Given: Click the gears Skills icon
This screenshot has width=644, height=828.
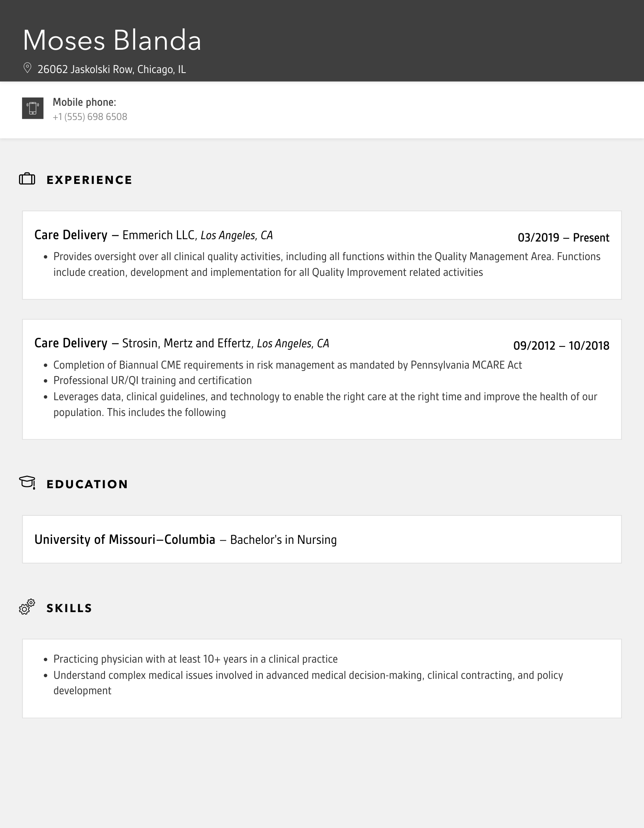Looking at the screenshot, I should pyautogui.click(x=27, y=607).
